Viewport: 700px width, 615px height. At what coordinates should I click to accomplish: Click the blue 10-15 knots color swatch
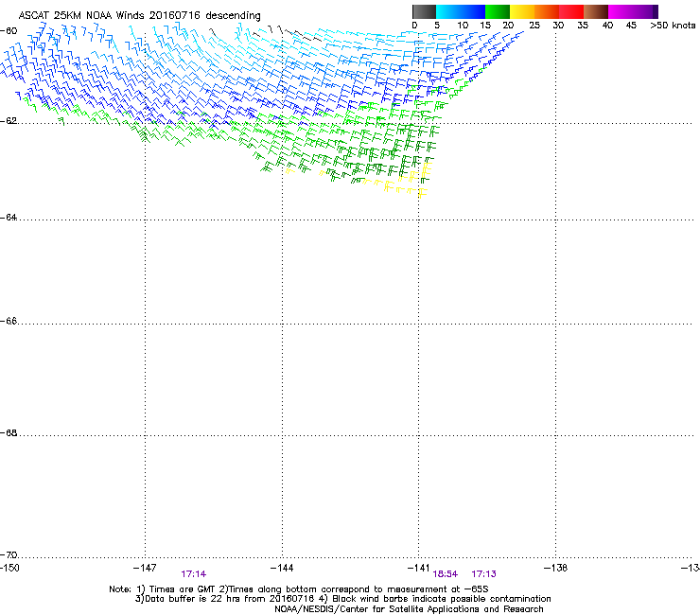click(473, 11)
